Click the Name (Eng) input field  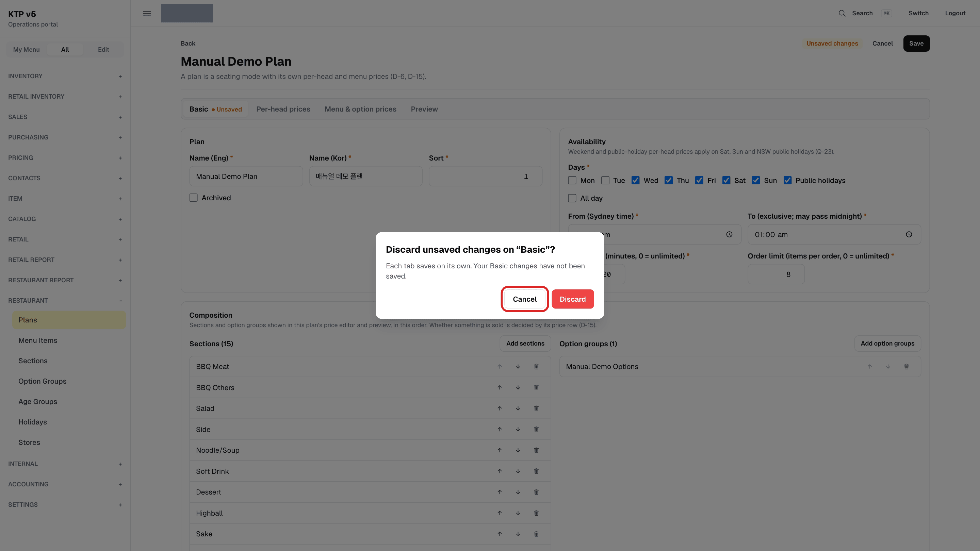pyautogui.click(x=246, y=177)
